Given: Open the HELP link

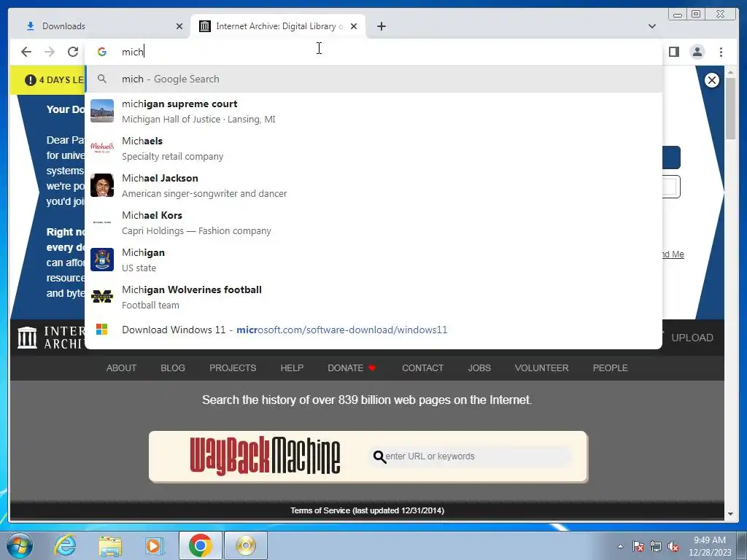Looking at the screenshot, I should point(292,368).
